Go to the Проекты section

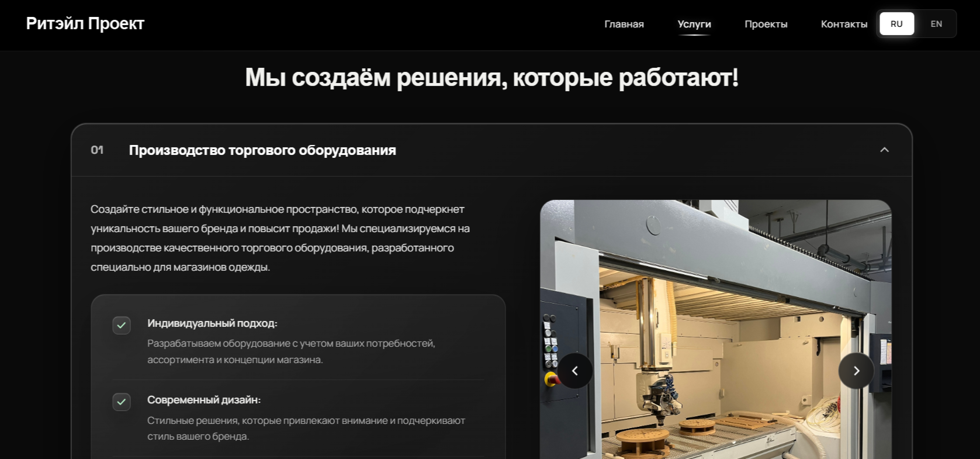click(x=766, y=24)
